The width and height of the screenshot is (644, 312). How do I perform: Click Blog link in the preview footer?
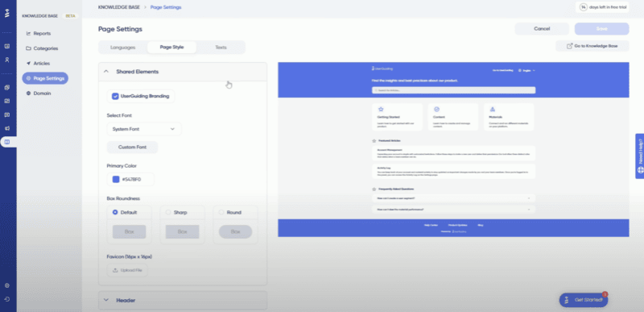tap(480, 225)
